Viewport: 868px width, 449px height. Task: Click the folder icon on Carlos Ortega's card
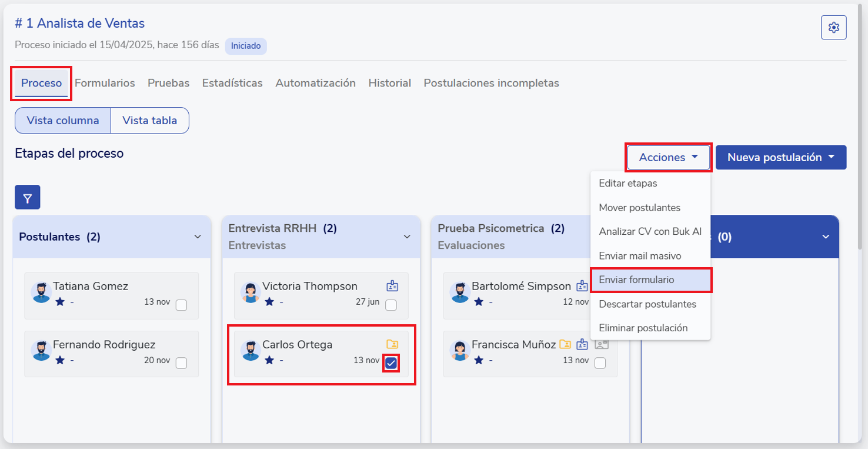[x=392, y=344]
